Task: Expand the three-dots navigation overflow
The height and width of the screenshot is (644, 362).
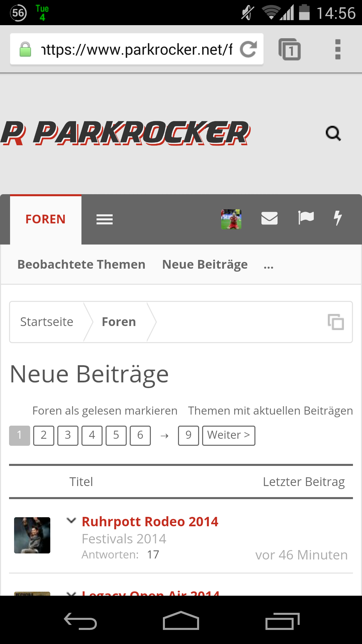Action: [268, 266]
